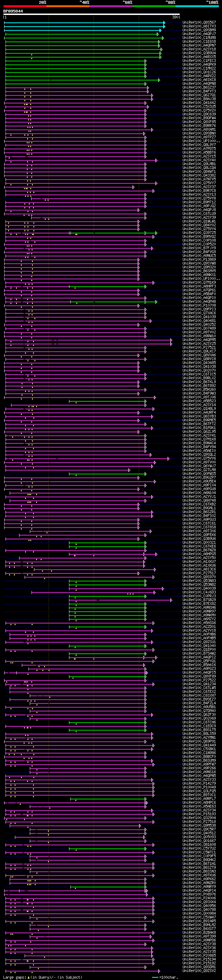The height and width of the screenshot is (980, 222).
Task: Select the UniRef100_Q3B9U4 label
Action: tap(199, 53)
